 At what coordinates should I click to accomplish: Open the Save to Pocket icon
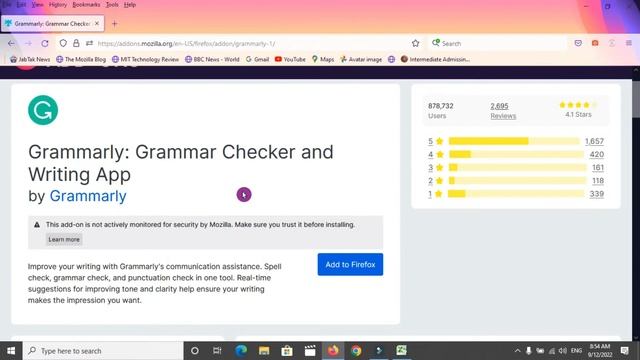[x=578, y=43]
